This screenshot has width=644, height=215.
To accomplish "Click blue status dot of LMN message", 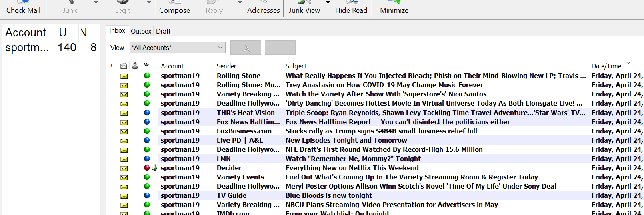I will click(x=147, y=159).
